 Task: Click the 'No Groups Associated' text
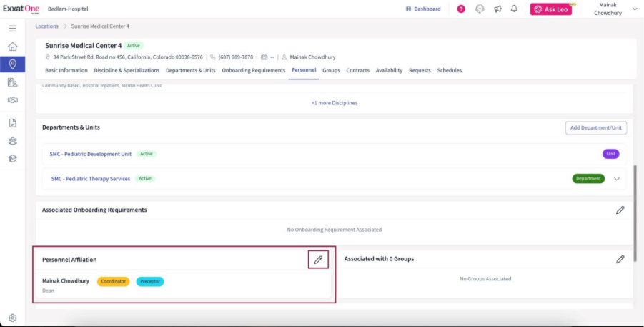485,279
